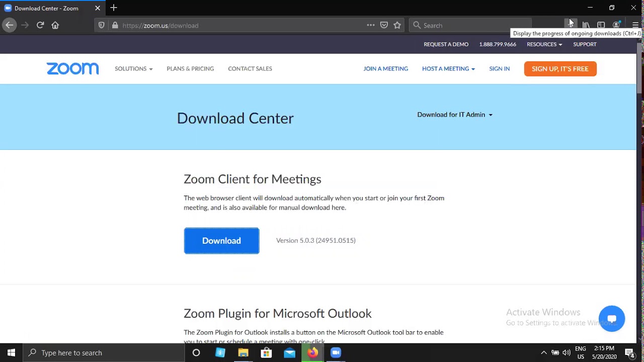This screenshot has width=644, height=362.
Task: Show hidden system tray icons
Action: (543, 353)
